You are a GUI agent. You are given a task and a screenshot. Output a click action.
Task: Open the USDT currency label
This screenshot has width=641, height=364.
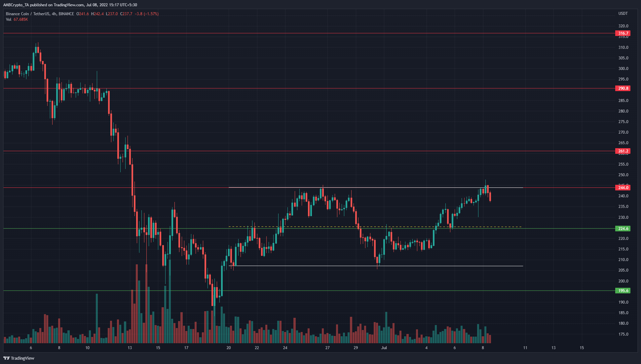point(623,14)
